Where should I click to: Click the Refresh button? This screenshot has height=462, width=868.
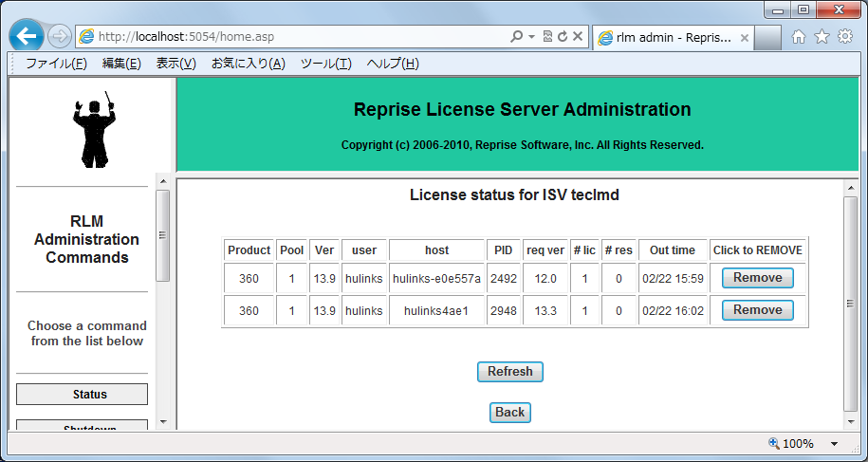coord(509,372)
